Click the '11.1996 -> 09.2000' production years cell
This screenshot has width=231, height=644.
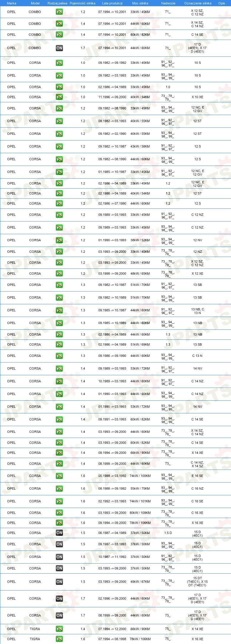coord(112,97)
